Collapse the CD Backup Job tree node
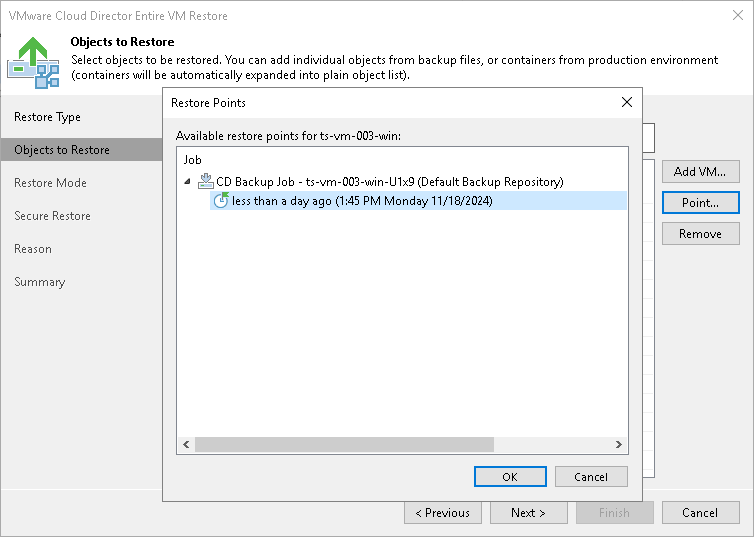 click(188, 181)
